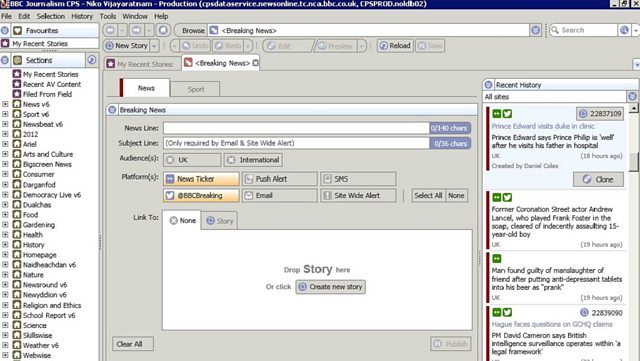Click the Favourites panel round icon

point(5,31)
